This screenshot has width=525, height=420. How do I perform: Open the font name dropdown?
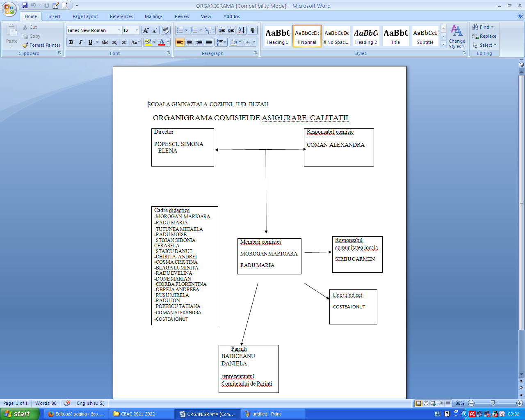tap(119, 30)
